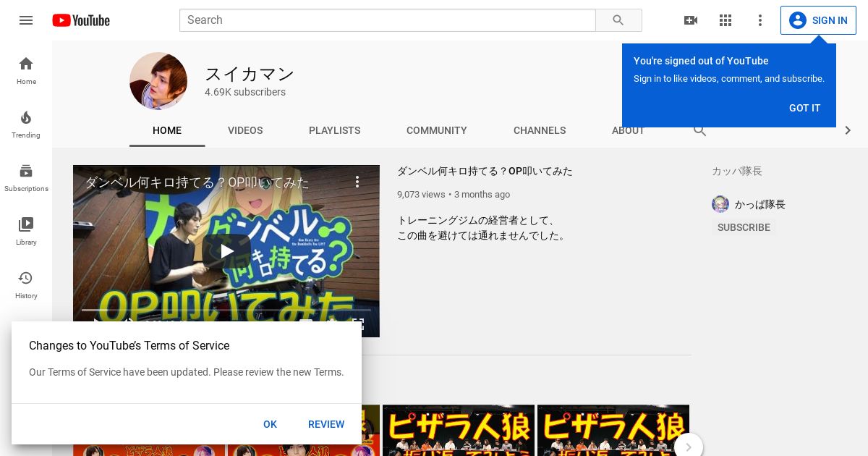Image resolution: width=868 pixels, height=456 pixels.
Task: Open Subscriptions in the sidebar
Action: coord(26,177)
